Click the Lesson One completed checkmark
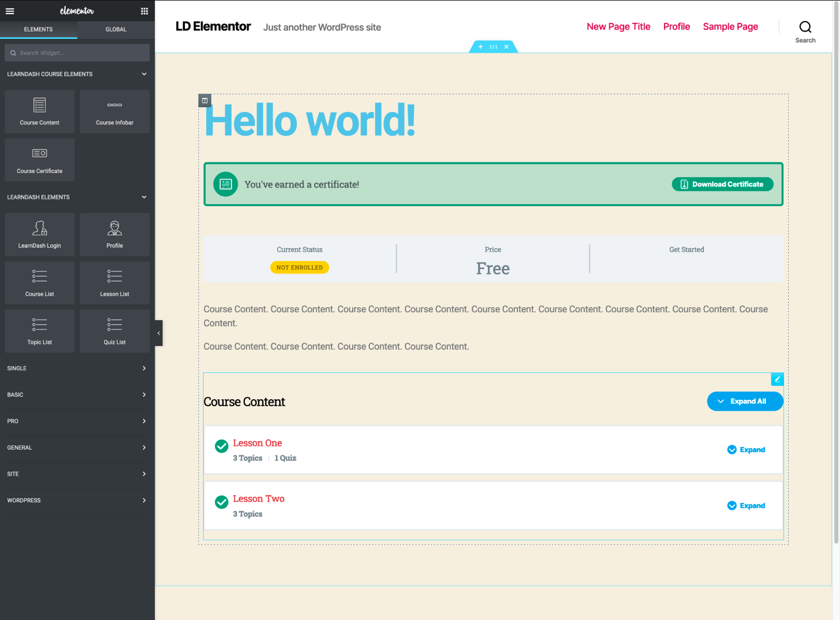 (x=221, y=446)
